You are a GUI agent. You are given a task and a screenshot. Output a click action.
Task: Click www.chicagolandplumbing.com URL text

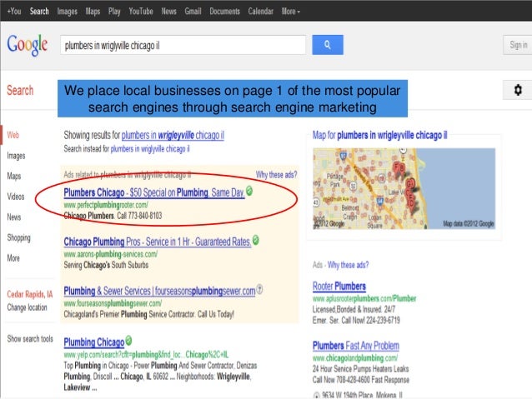(355, 358)
